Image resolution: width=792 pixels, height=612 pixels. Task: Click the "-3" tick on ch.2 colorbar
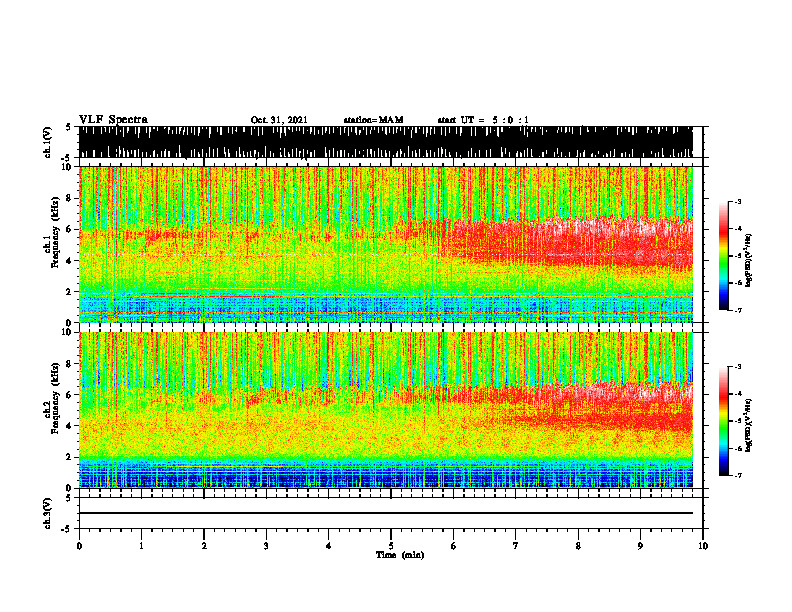click(x=738, y=367)
